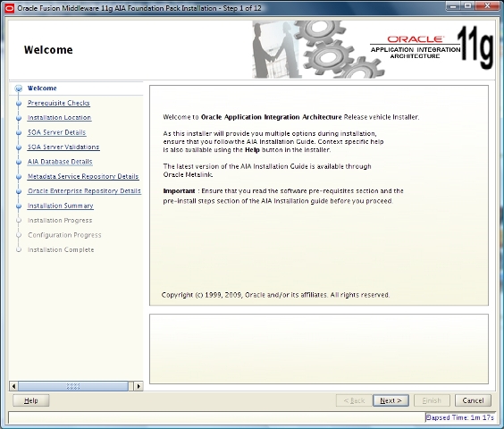Go to SOA Server Validations step
504x429 pixels.
click(x=63, y=147)
